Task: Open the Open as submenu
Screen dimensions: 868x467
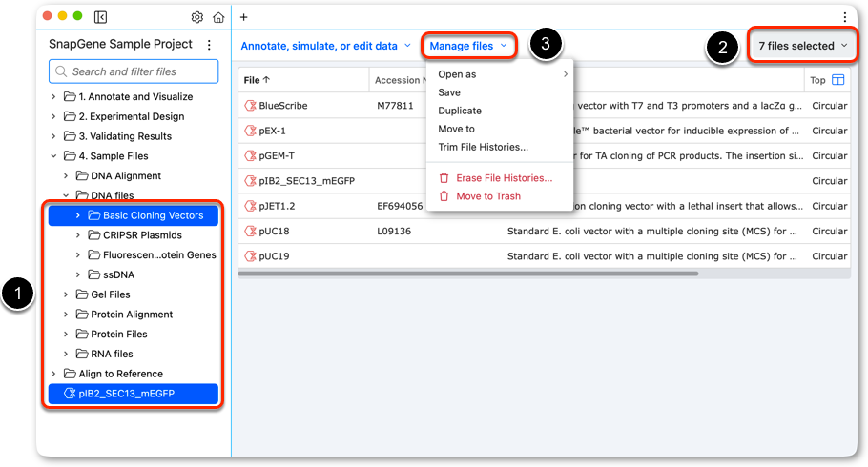Action: 503,74
